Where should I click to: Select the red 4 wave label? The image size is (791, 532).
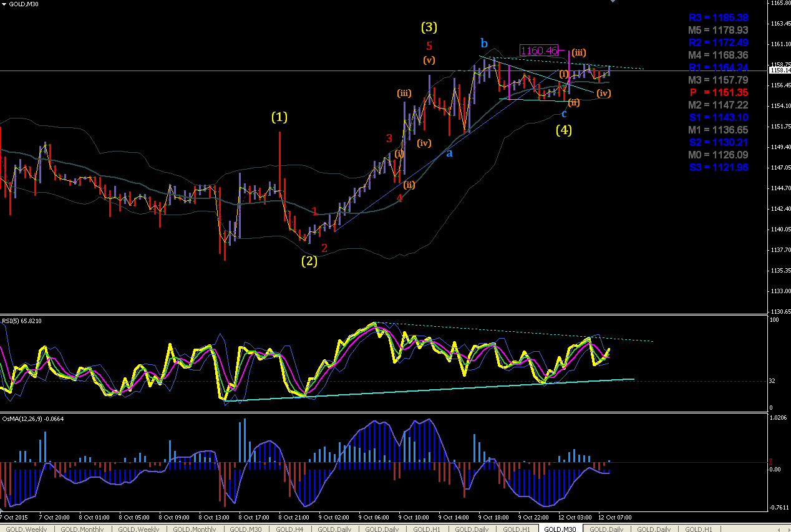(399, 198)
